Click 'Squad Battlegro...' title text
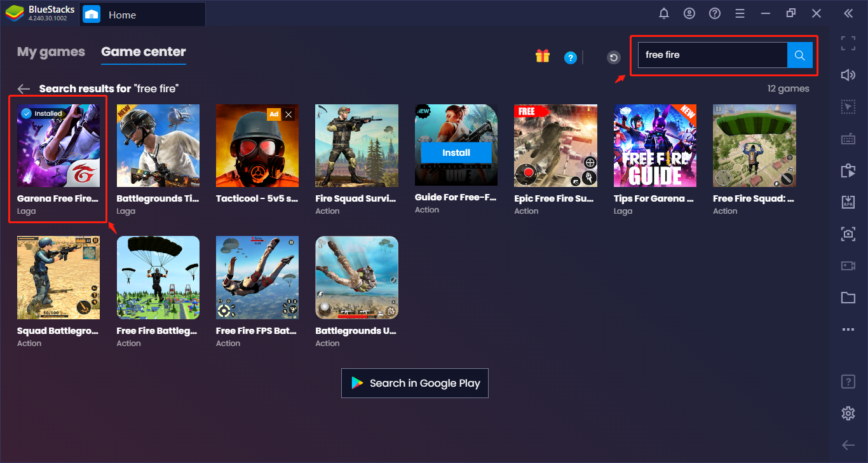The width and height of the screenshot is (868, 463). pos(58,331)
